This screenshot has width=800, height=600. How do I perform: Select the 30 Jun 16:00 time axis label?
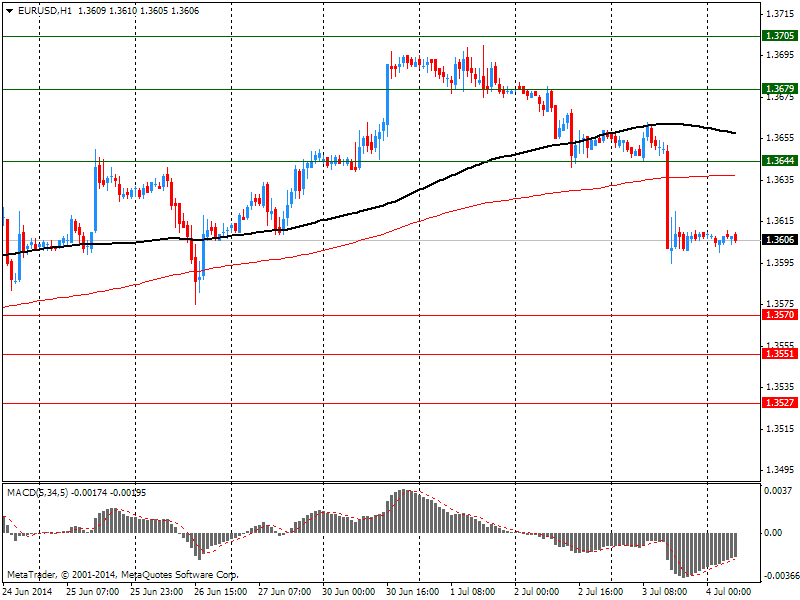(413, 592)
